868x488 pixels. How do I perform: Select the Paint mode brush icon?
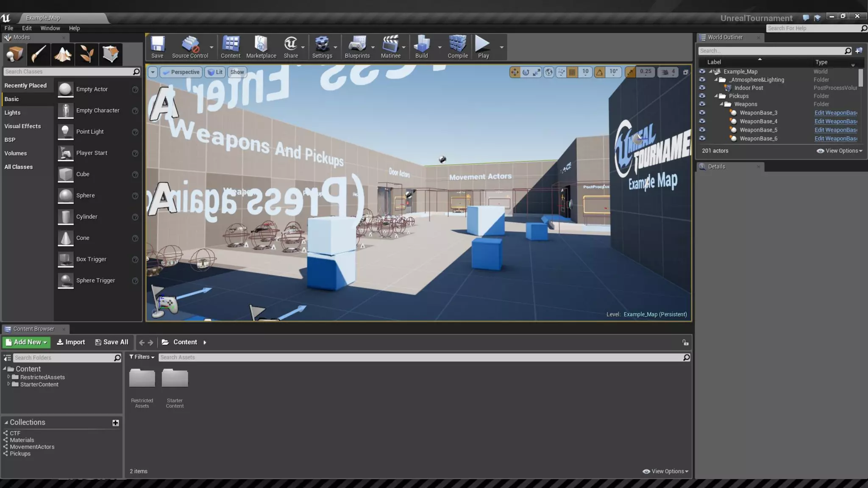click(39, 54)
